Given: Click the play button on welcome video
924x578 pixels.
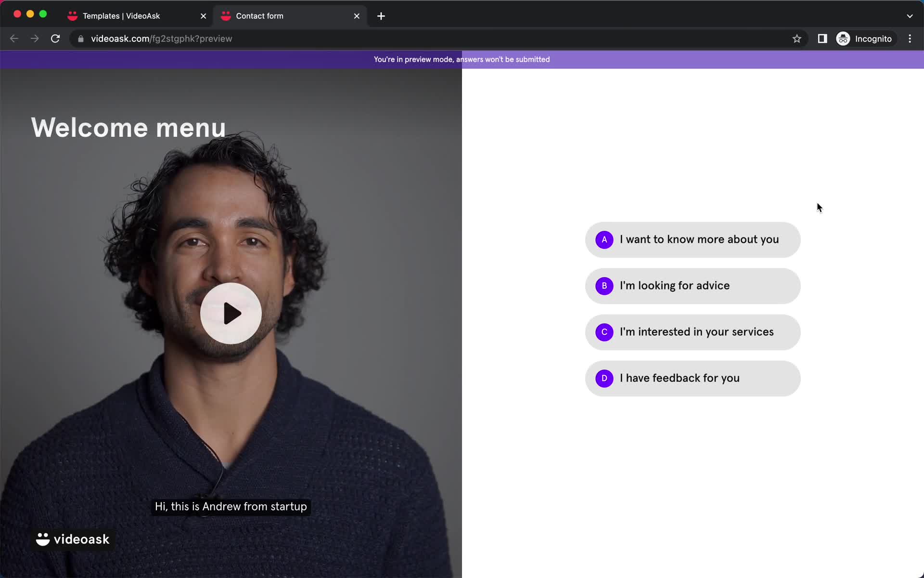Looking at the screenshot, I should pyautogui.click(x=231, y=313).
